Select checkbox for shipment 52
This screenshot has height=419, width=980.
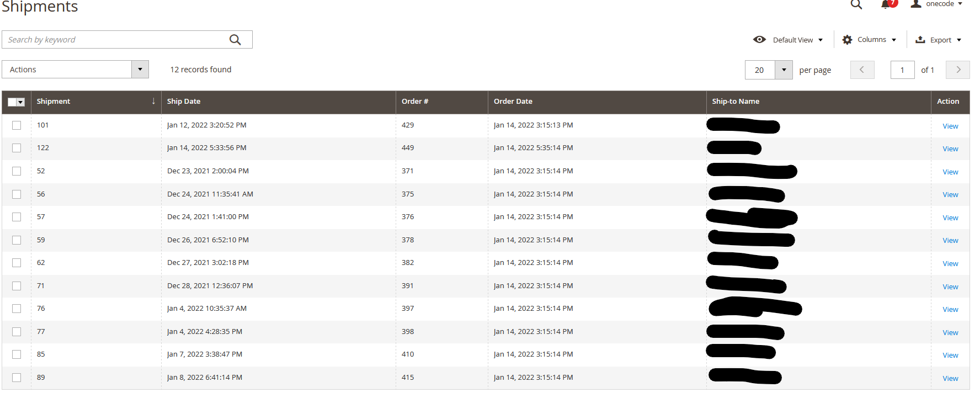(17, 171)
